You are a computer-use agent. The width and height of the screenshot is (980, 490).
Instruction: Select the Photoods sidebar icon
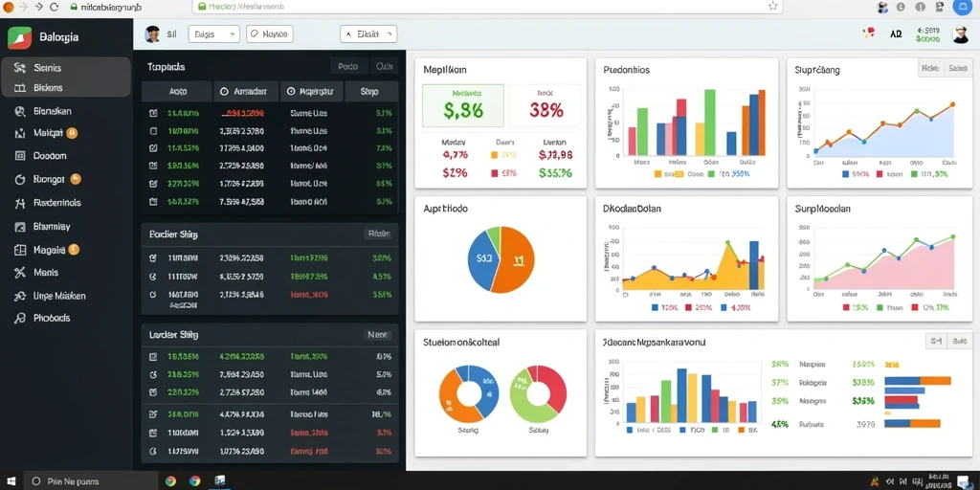click(x=20, y=318)
